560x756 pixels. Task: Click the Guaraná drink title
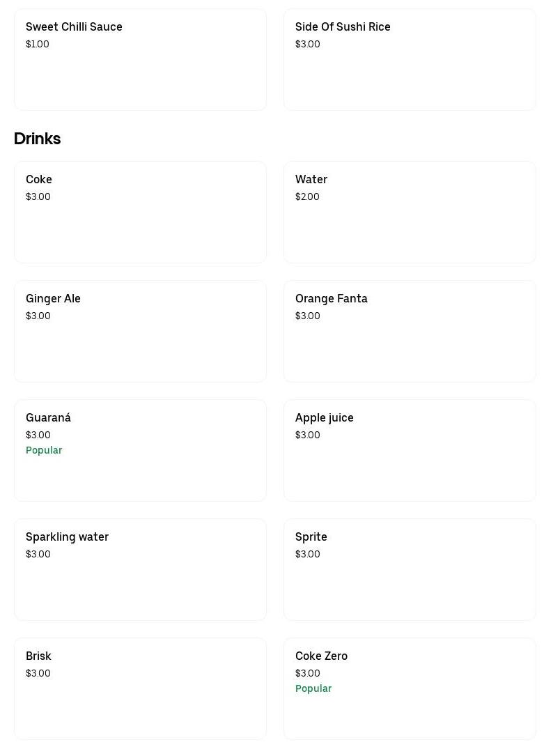(x=48, y=417)
